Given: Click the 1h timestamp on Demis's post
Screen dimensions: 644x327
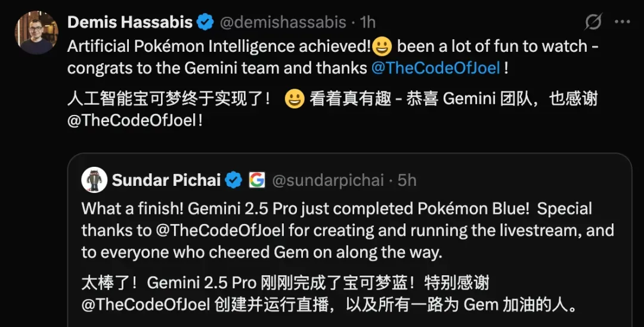Looking at the screenshot, I should [367, 22].
